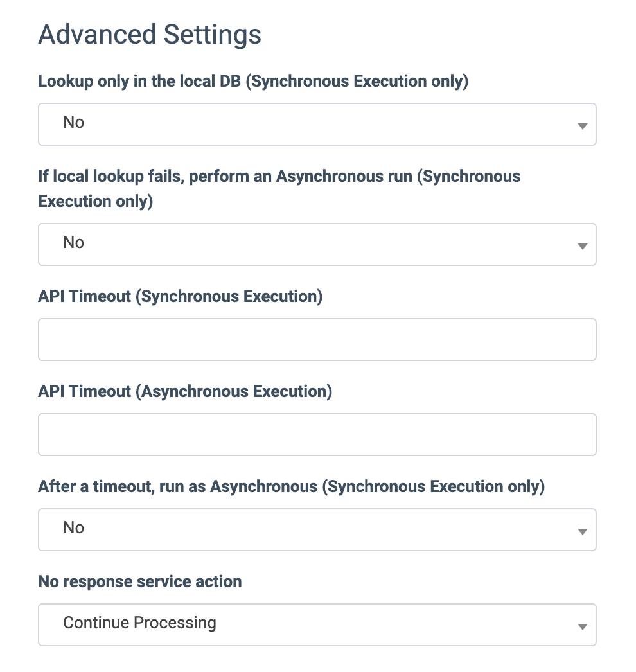Click the arrow of the local DB lookup dropdown
Viewport: 636px width, 672px height.
(582, 126)
